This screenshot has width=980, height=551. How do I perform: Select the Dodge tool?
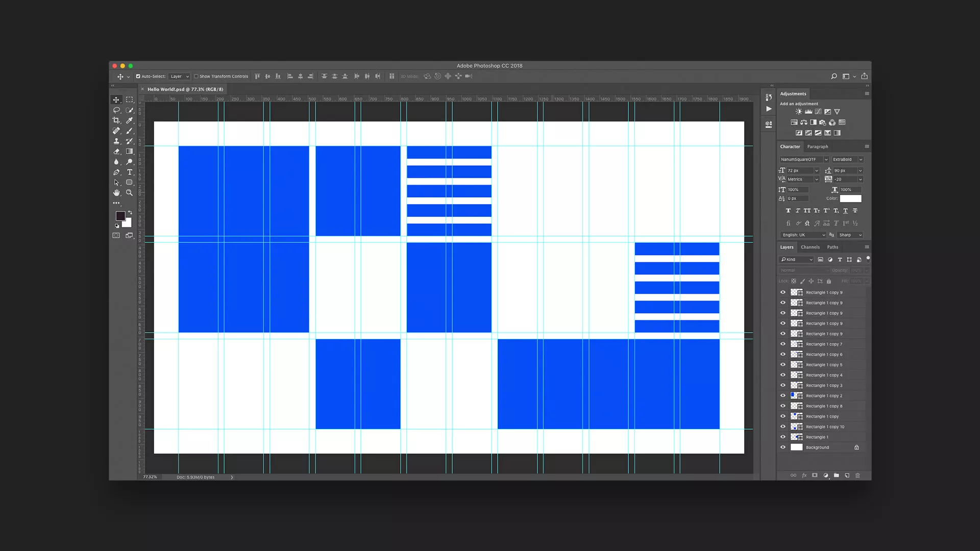point(130,162)
